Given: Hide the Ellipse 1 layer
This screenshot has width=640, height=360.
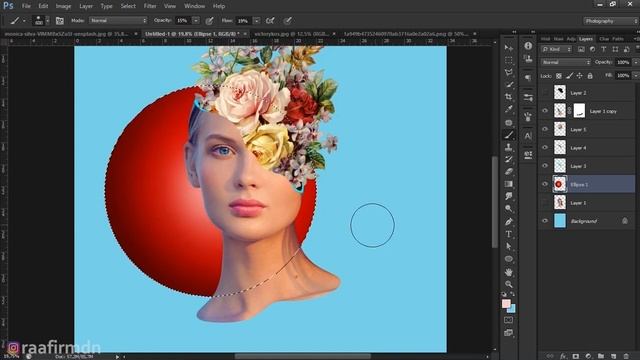Looking at the screenshot, I should click(x=545, y=184).
